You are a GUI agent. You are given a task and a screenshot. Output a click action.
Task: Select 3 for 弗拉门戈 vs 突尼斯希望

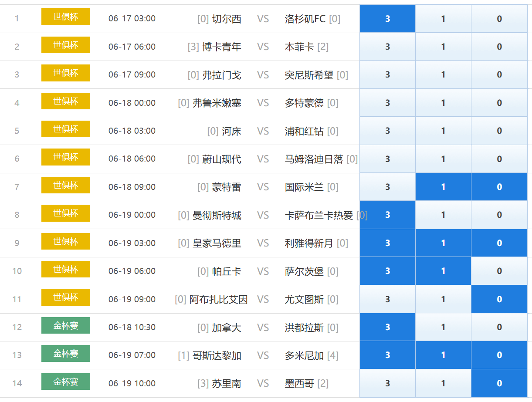tap(387, 75)
